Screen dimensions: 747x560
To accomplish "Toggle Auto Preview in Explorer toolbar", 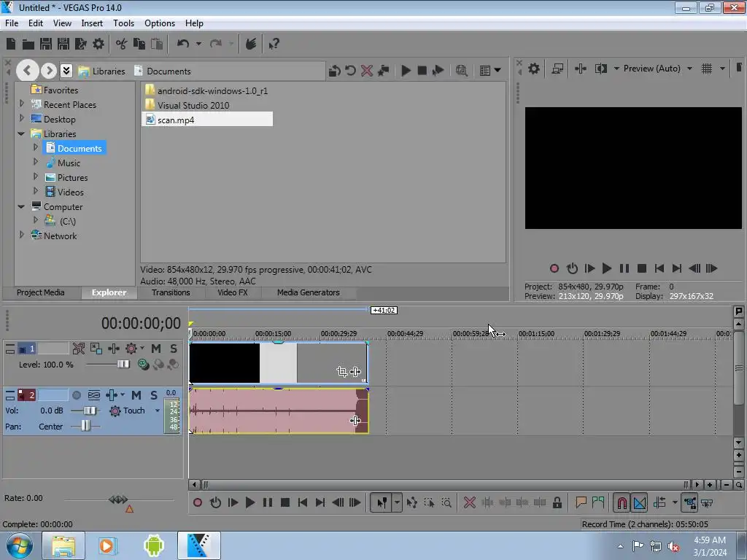I will (438, 71).
